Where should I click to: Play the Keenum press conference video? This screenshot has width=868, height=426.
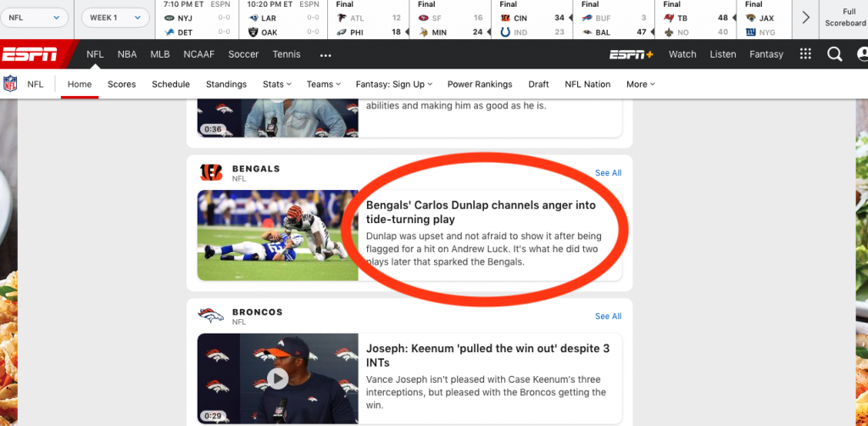pyautogui.click(x=277, y=379)
